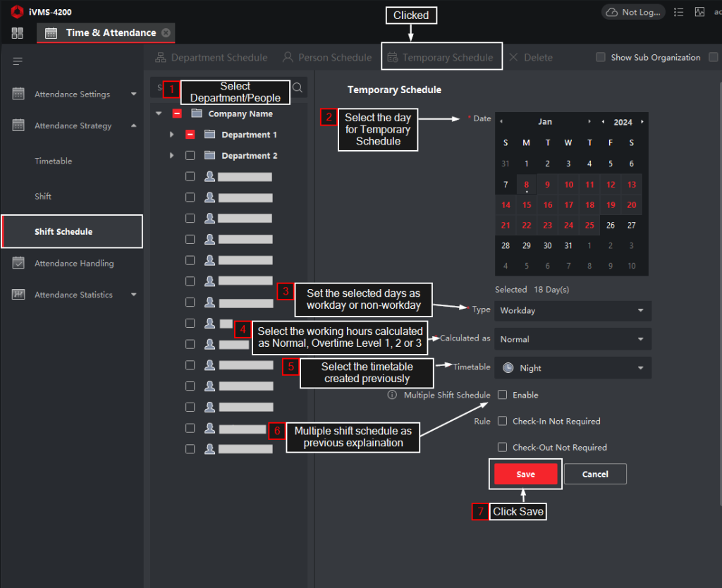The width and height of the screenshot is (722, 588).
Task: Click the Department 2 tree label
Action: coord(250,155)
